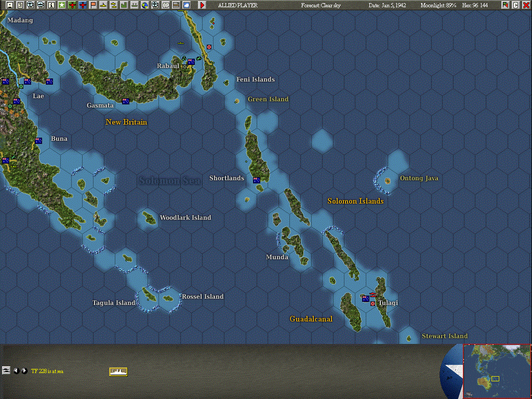Click the 'New Britain' map label
The width and height of the screenshot is (532, 399).
point(126,122)
